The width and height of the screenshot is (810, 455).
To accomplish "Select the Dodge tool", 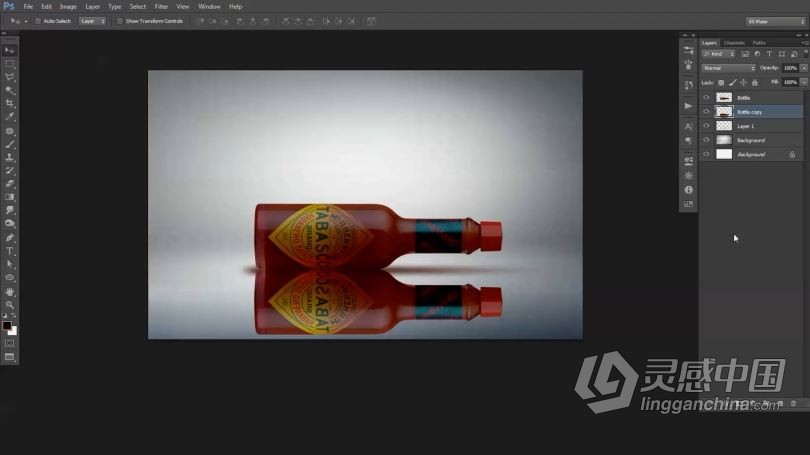I will point(10,224).
